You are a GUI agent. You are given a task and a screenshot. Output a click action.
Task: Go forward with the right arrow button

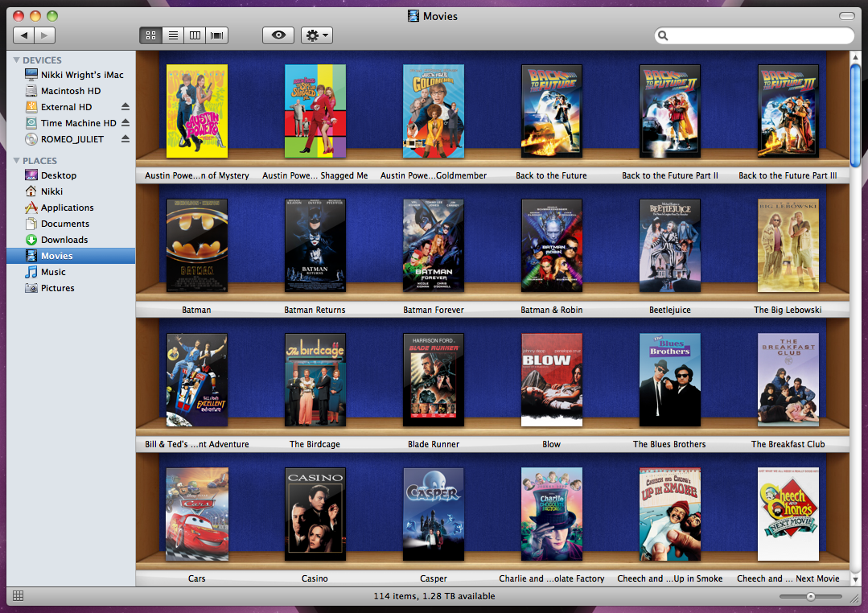tap(45, 35)
